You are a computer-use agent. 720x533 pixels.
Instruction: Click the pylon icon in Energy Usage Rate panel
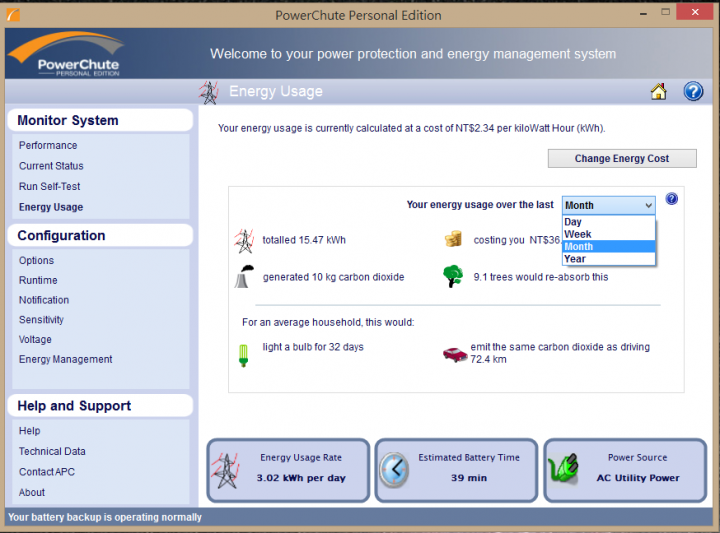pos(225,471)
